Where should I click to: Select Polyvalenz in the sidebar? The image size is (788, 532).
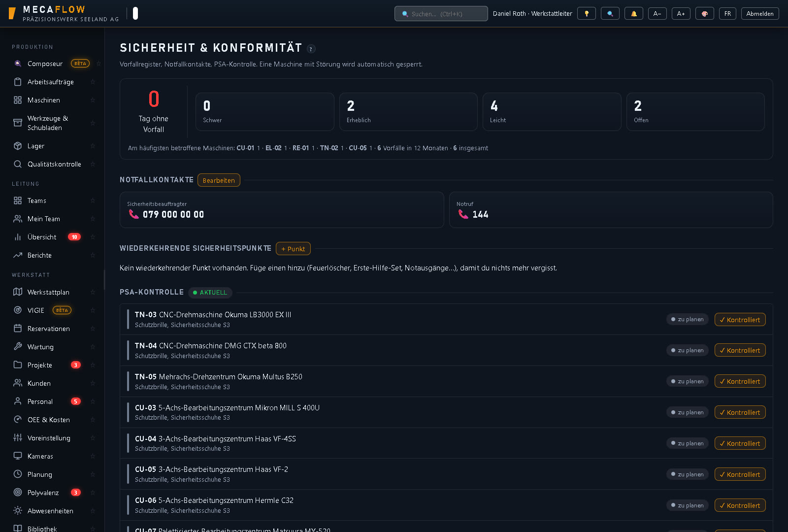(52, 493)
